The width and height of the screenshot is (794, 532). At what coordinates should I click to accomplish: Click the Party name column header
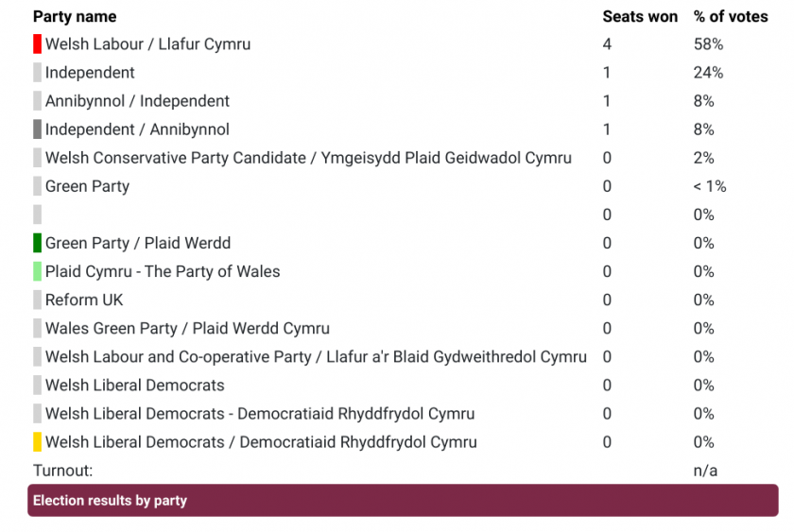click(75, 17)
